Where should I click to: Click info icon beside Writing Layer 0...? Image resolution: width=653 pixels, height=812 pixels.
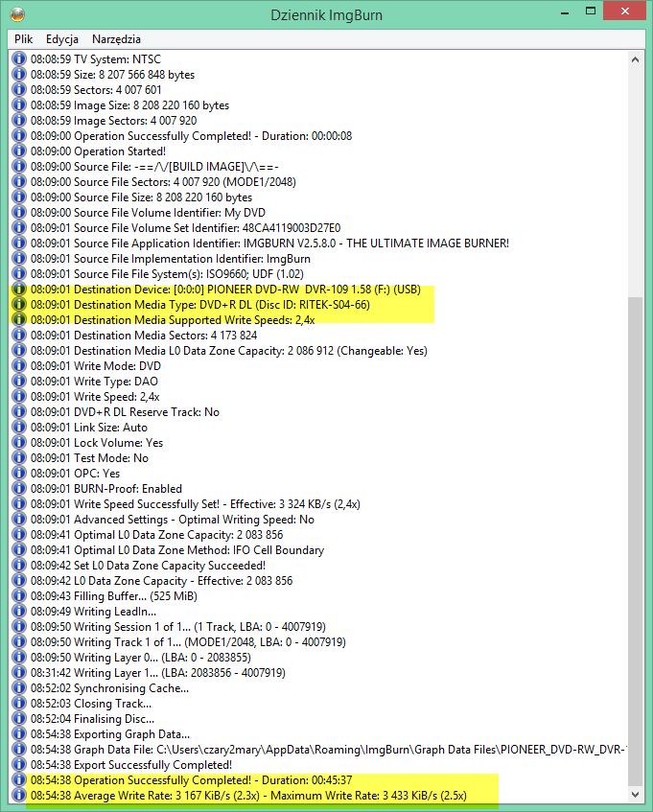tap(19, 658)
